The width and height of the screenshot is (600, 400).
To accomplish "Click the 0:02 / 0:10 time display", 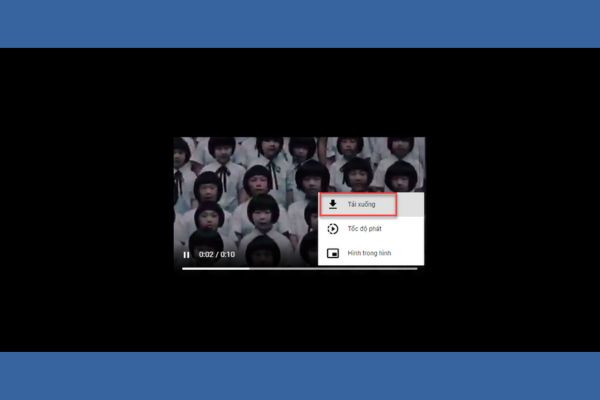I will click(x=217, y=255).
